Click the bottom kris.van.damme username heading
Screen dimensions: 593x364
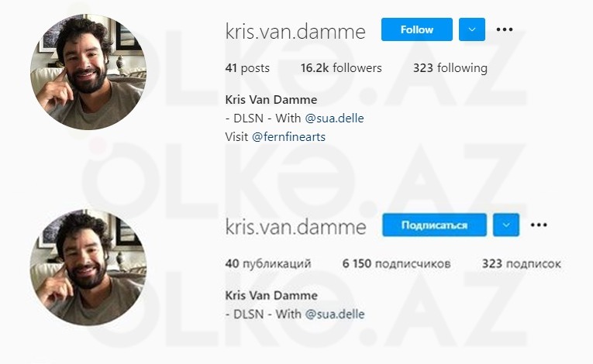[x=296, y=227]
